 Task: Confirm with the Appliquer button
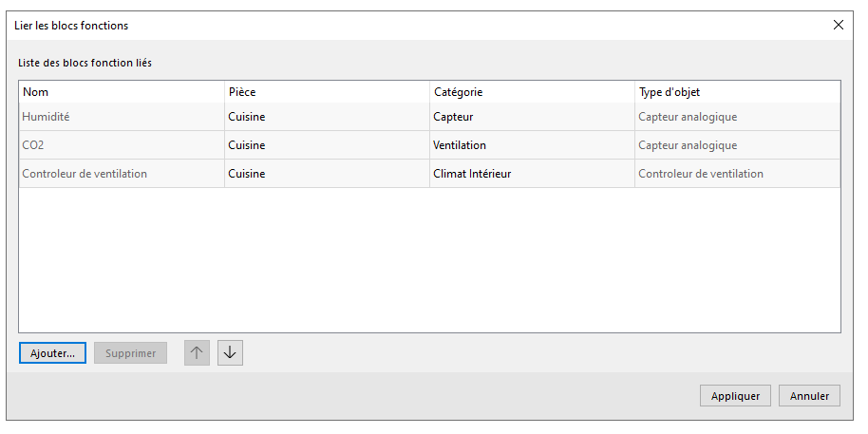735,396
